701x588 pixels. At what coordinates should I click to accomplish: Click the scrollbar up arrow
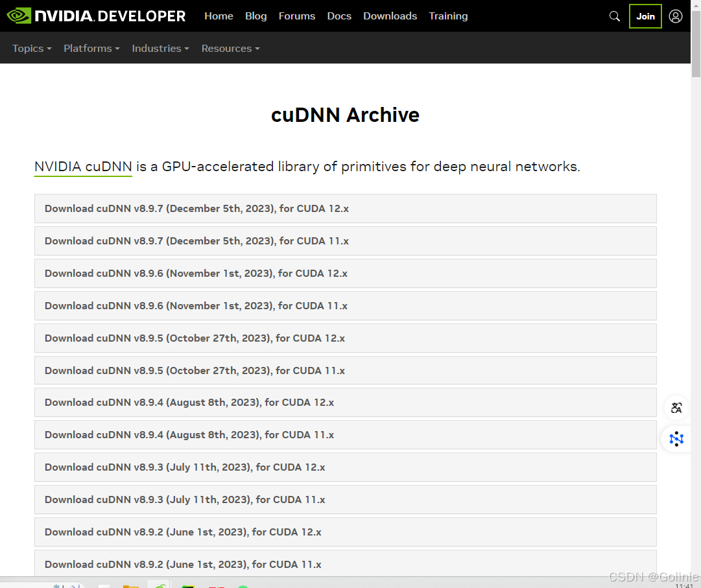696,5
